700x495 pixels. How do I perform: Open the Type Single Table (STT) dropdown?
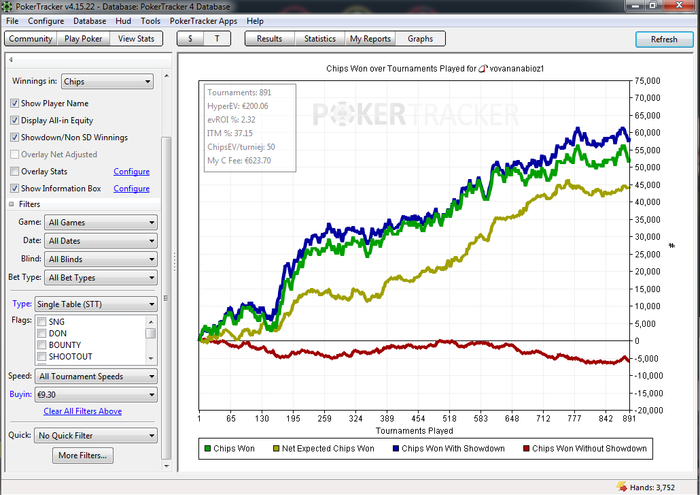(x=96, y=304)
